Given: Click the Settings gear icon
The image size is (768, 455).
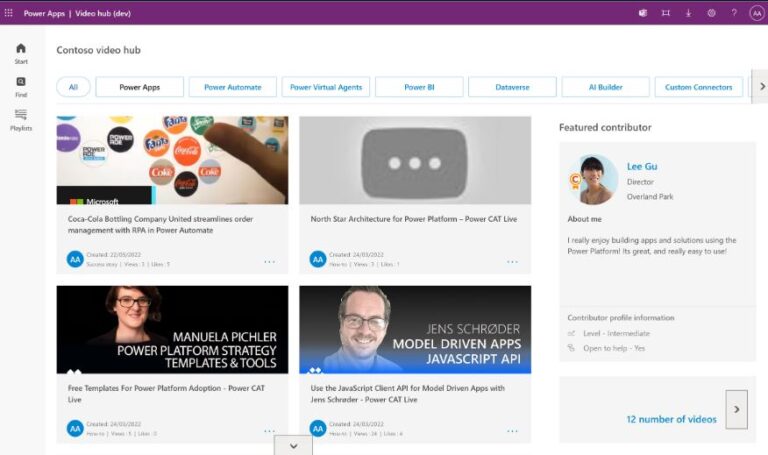Looking at the screenshot, I should tap(711, 13).
